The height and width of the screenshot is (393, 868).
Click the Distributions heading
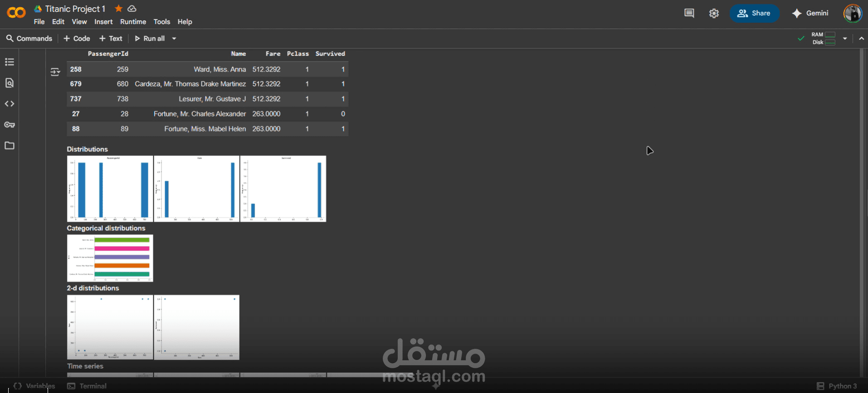coord(87,149)
